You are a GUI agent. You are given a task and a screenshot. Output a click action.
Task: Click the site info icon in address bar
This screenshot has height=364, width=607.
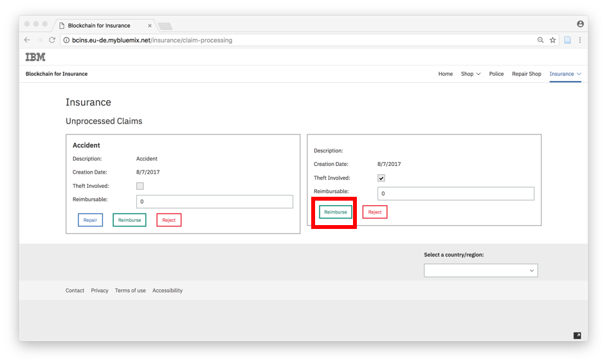(x=67, y=40)
